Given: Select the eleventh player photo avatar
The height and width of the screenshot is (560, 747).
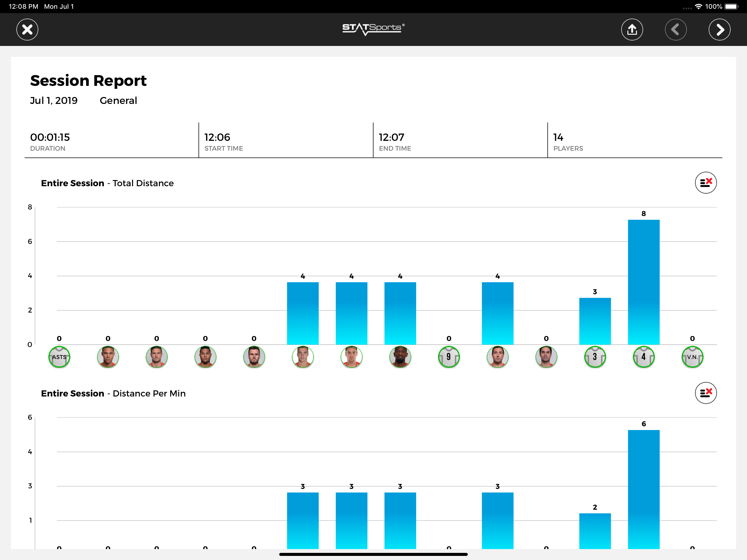Looking at the screenshot, I should 546,357.
